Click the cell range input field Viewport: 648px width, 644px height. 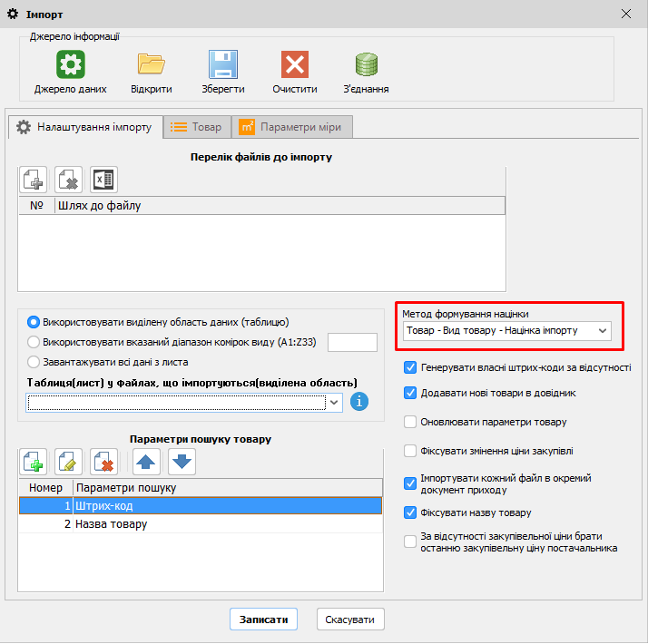(351, 342)
